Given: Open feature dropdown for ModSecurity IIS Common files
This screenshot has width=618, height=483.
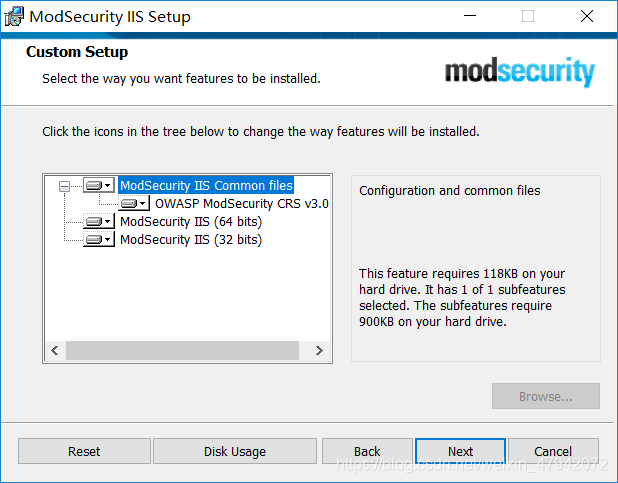Looking at the screenshot, I should point(98,185).
